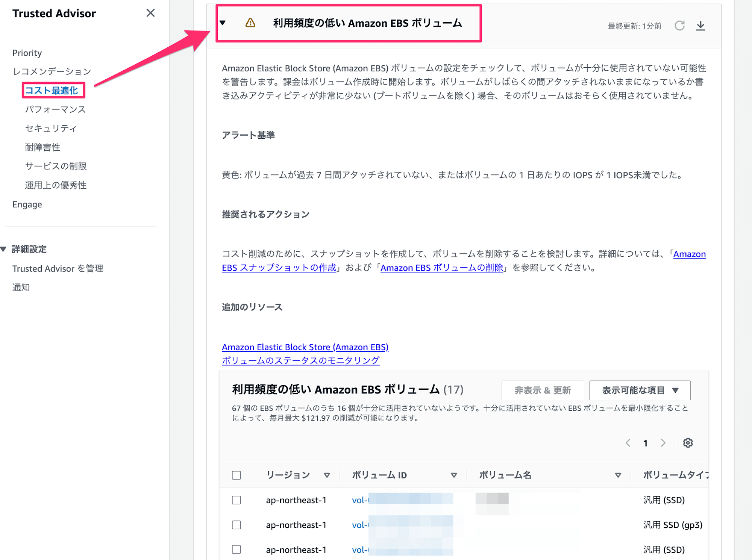
Task: Select コスト最適化 category
Action: click(x=52, y=91)
